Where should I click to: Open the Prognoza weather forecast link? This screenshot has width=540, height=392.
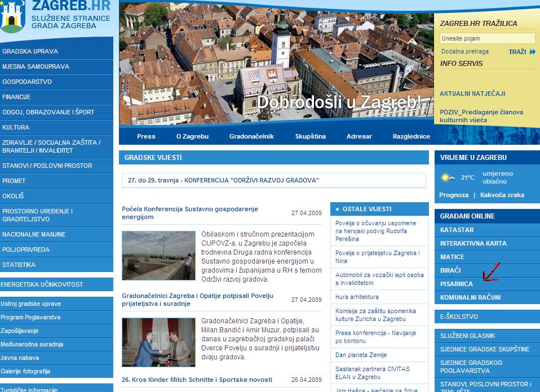(x=454, y=194)
